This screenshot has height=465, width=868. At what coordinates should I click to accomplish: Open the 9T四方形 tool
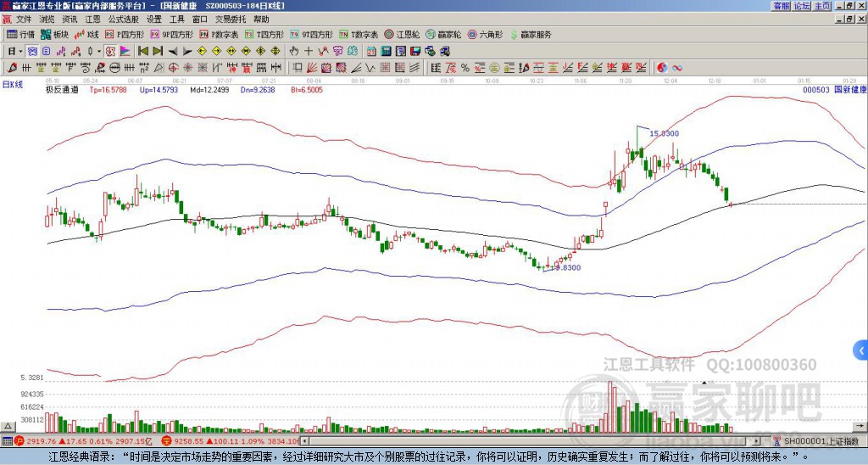tap(311, 34)
